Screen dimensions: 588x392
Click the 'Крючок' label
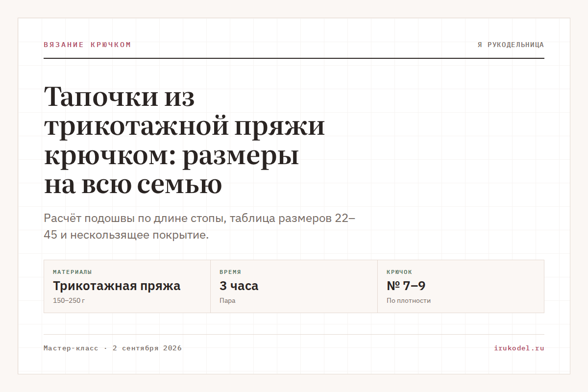coord(399,272)
